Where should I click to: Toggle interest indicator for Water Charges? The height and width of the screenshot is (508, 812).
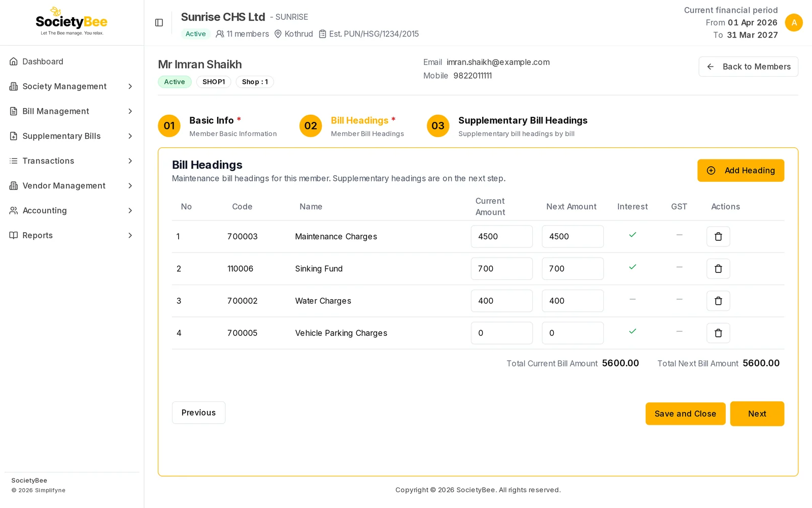632,299
